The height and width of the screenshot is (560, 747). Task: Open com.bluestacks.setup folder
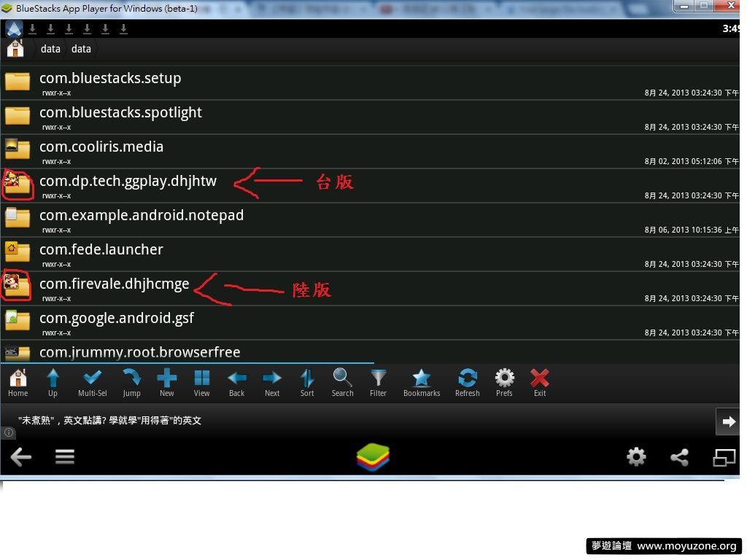(x=370, y=83)
